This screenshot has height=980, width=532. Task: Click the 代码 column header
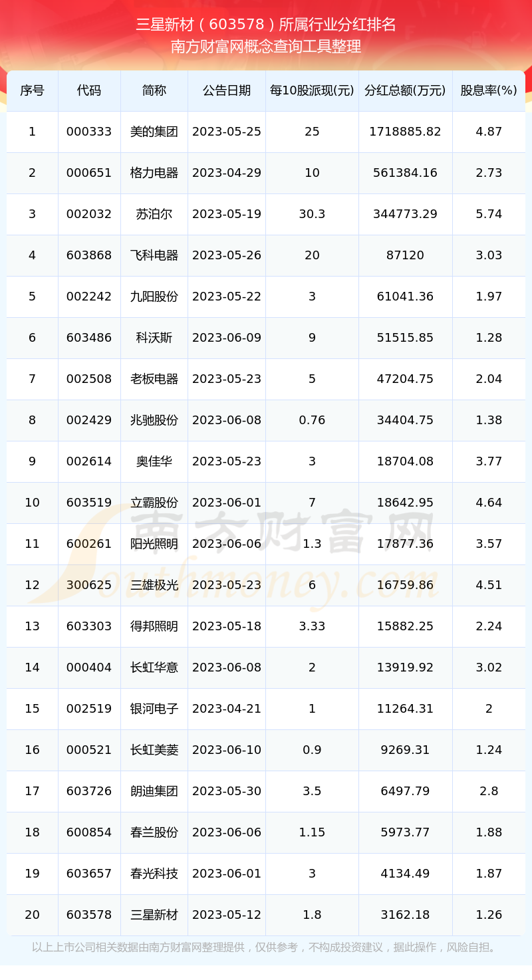89,90
